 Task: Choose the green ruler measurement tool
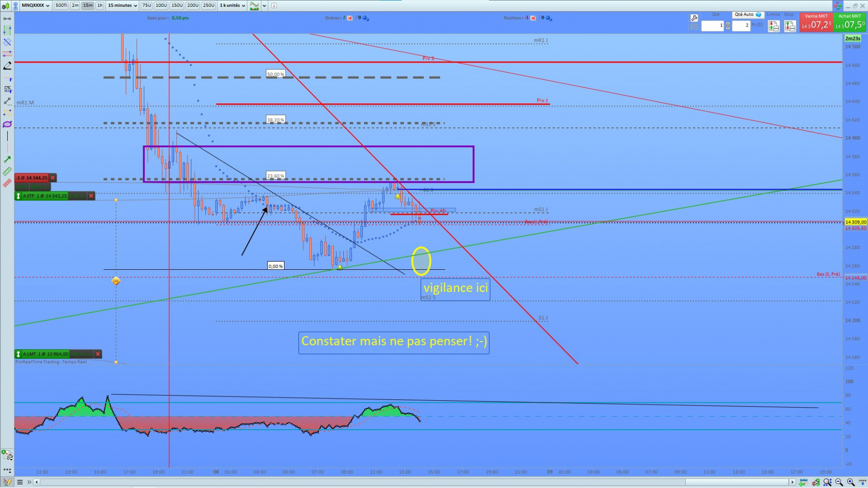click(x=7, y=171)
